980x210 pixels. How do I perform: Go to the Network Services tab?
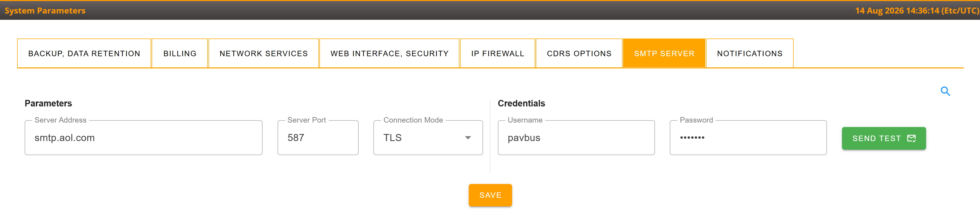click(x=264, y=54)
